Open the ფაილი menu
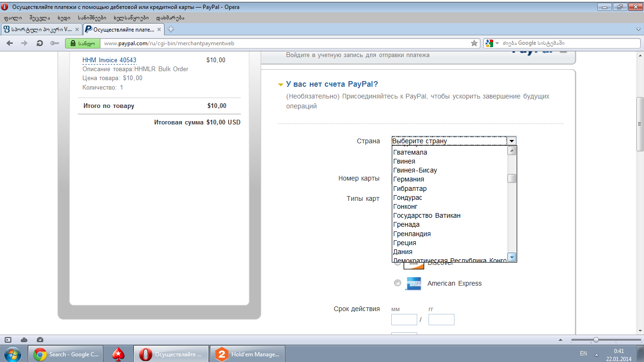 point(12,17)
